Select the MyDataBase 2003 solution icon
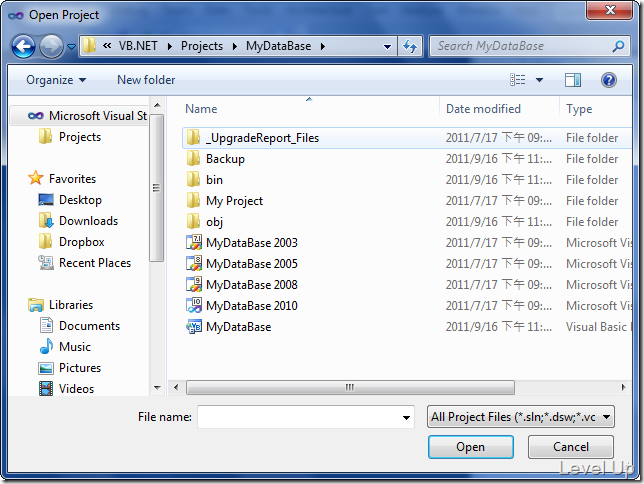The image size is (644, 484). [x=194, y=242]
